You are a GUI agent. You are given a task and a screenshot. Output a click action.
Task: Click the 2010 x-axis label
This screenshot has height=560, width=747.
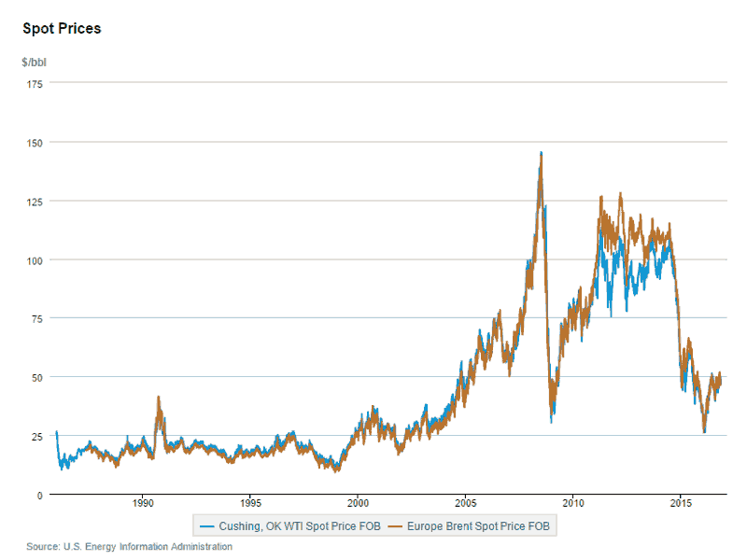point(573,503)
